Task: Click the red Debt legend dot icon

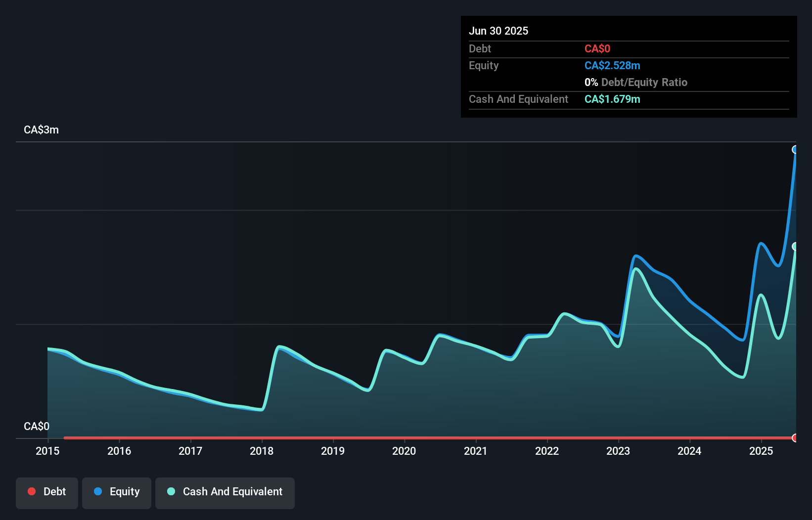Action: click(32, 491)
